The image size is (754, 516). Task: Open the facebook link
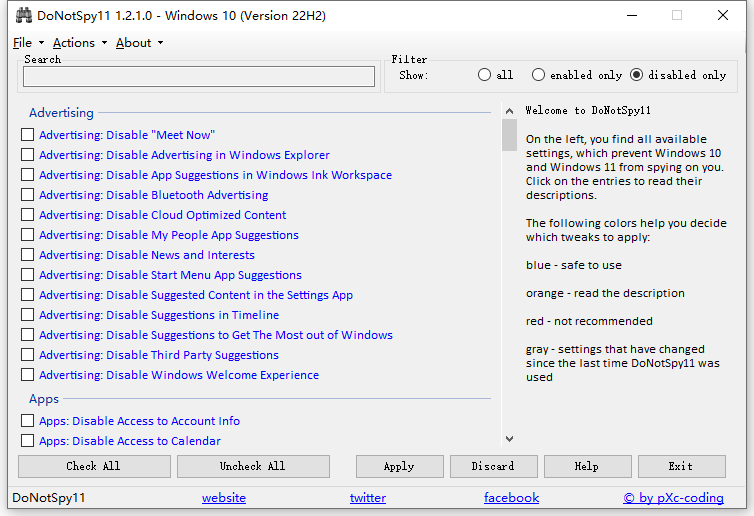511,498
